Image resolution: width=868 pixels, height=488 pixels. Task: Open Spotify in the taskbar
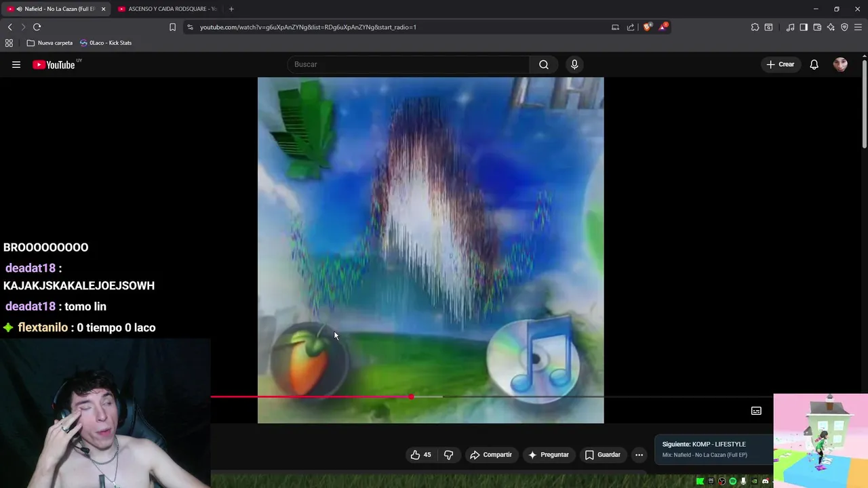(x=732, y=481)
